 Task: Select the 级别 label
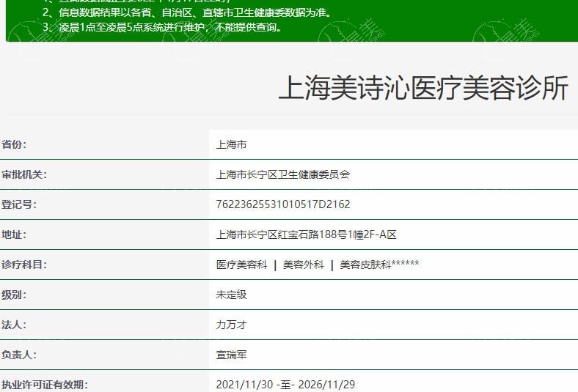point(14,295)
